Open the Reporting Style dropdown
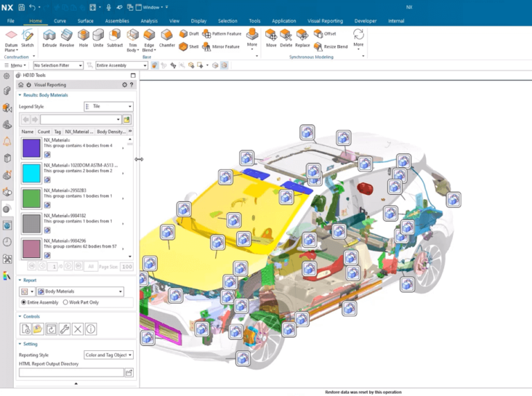Image resolution: width=532 pixels, height=396 pixels. coord(109,355)
